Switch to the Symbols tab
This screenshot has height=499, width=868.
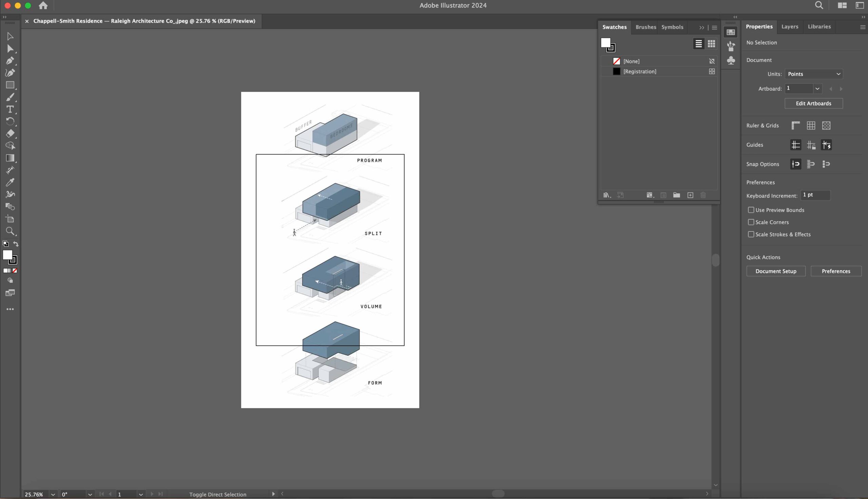tap(672, 27)
